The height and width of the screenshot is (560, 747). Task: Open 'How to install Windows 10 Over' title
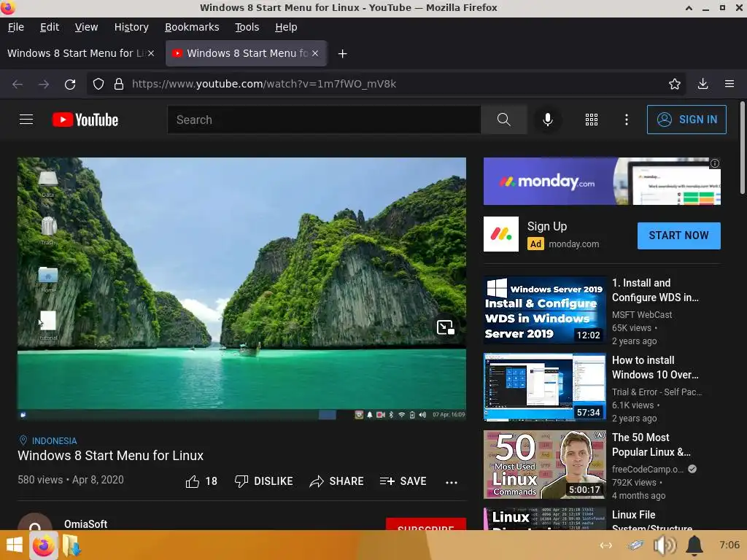click(655, 367)
